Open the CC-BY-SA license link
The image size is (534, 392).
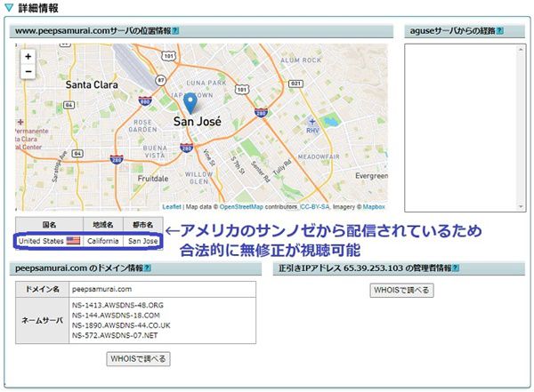[315, 206]
